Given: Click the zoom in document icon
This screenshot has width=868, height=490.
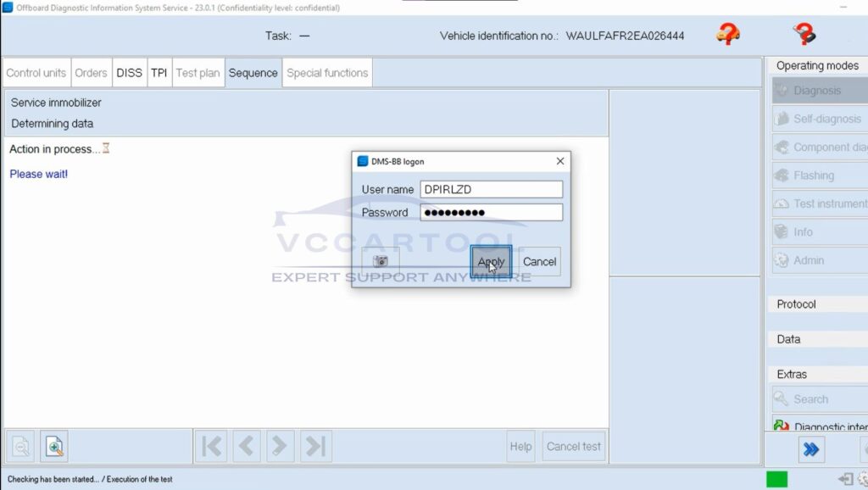Looking at the screenshot, I should [x=53, y=446].
